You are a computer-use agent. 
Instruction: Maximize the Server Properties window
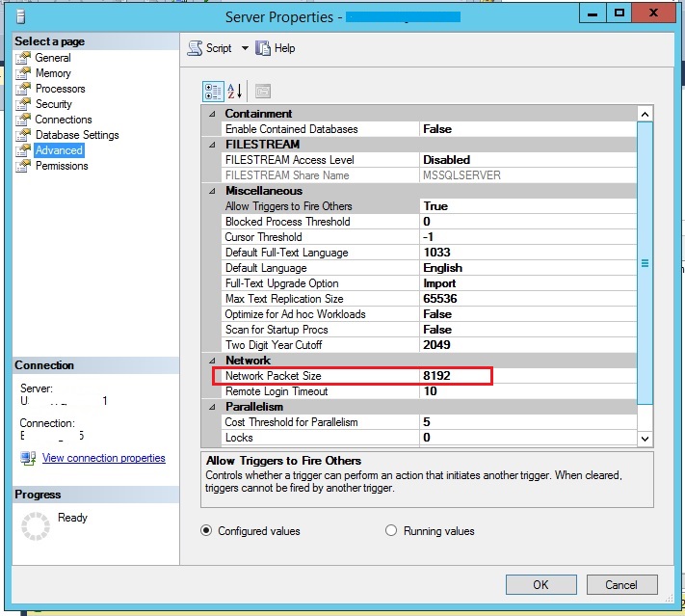(619, 13)
